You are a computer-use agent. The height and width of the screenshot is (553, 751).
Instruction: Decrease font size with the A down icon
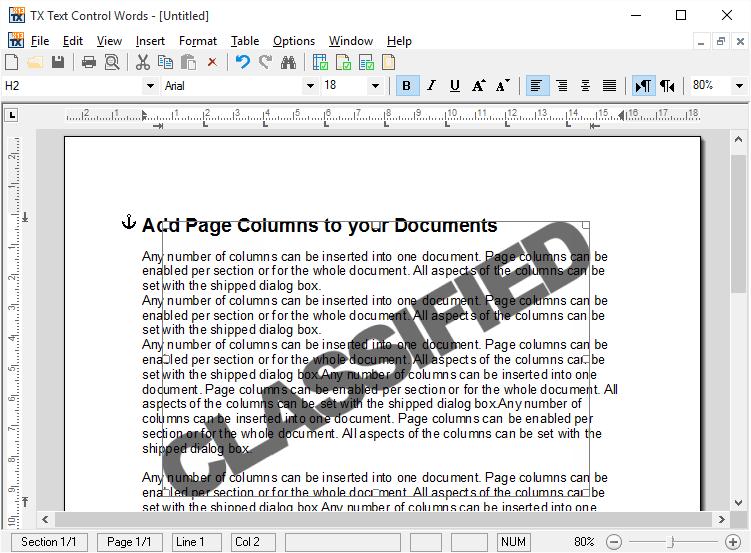point(502,86)
